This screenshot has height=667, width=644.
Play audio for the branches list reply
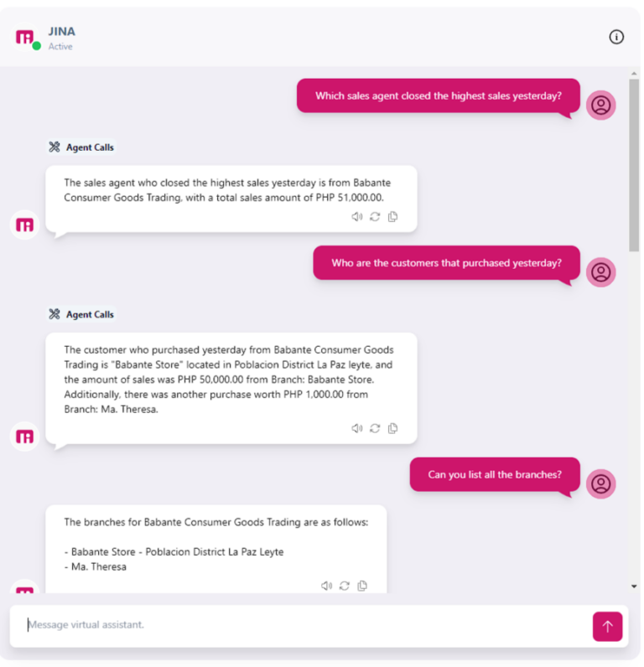tap(326, 586)
